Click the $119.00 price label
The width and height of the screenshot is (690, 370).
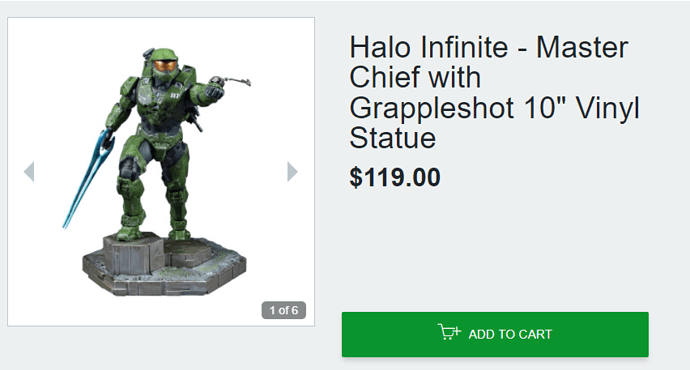(395, 177)
